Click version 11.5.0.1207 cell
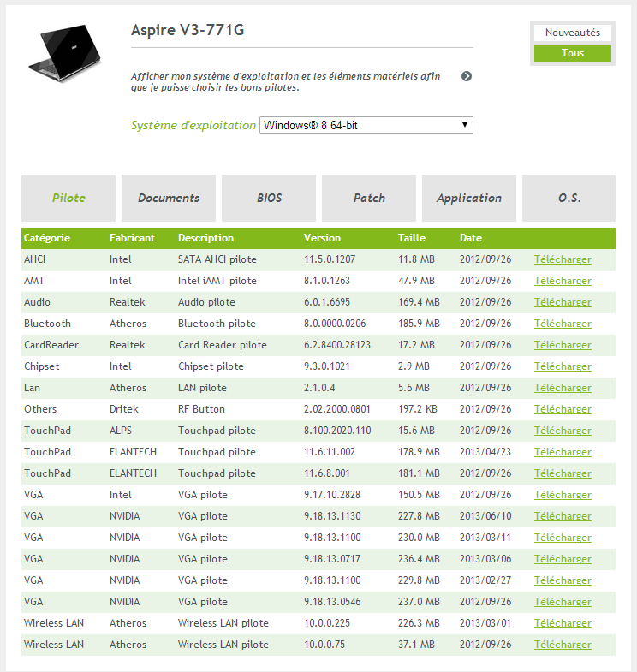The height and width of the screenshot is (672, 637). point(330,259)
